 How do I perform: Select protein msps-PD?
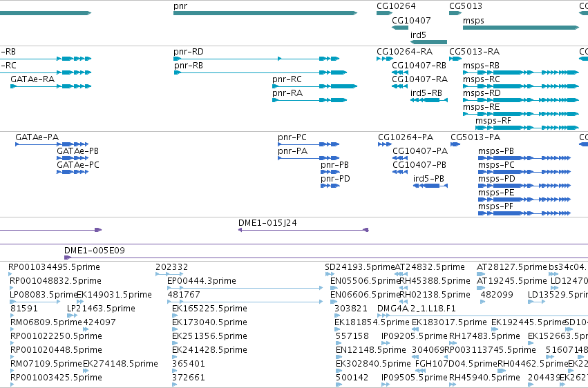click(x=524, y=186)
